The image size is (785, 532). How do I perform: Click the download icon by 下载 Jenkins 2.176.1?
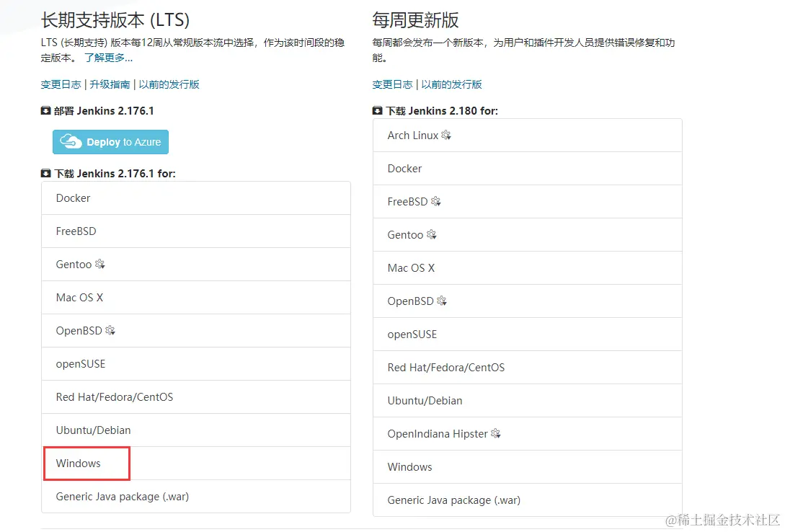45,173
